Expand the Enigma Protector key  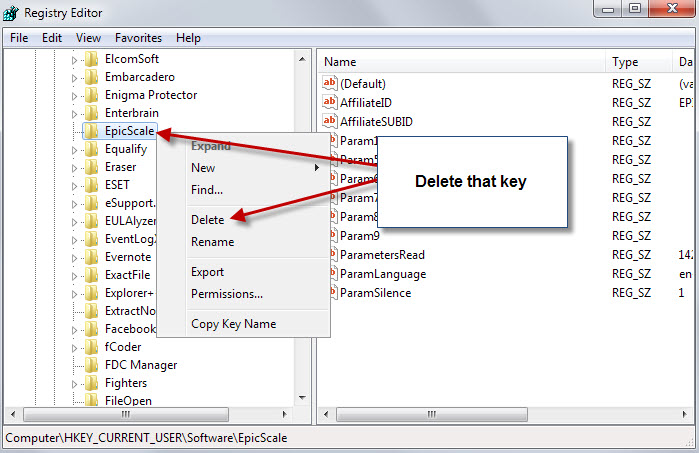click(74, 96)
